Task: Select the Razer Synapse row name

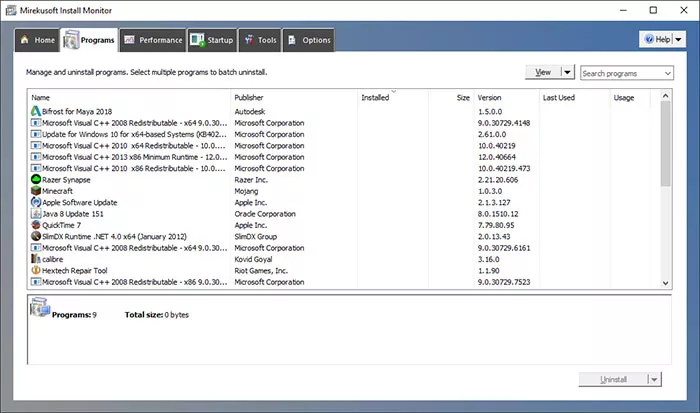Action: click(x=66, y=180)
